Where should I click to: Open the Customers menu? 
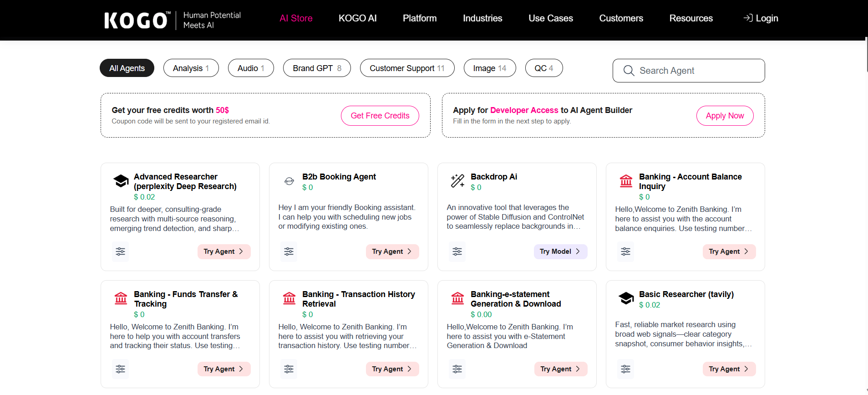pyautogui.click(x=621, y=18)
